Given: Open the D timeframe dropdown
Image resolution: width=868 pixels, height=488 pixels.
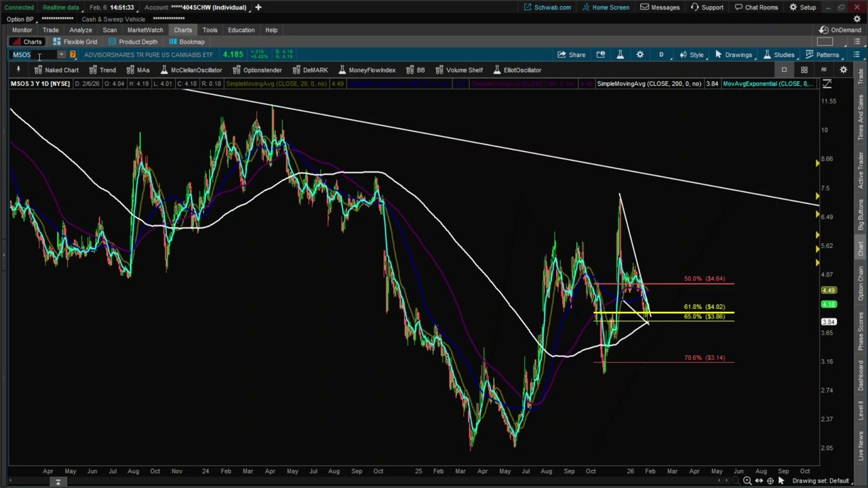Looking at the screenshot, I should [x=661, y=55].
